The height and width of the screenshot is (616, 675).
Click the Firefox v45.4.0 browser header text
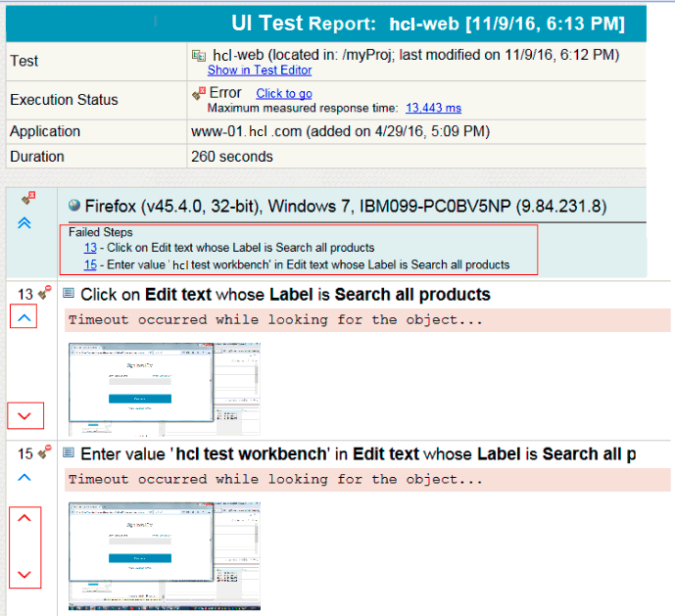(346, 207)
